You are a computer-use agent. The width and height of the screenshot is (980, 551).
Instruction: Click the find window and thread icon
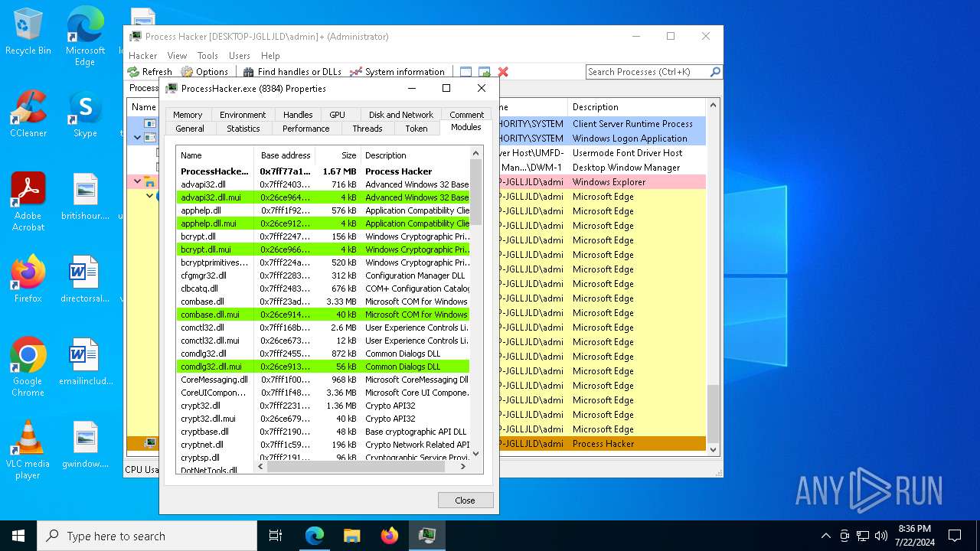(485, 72)
